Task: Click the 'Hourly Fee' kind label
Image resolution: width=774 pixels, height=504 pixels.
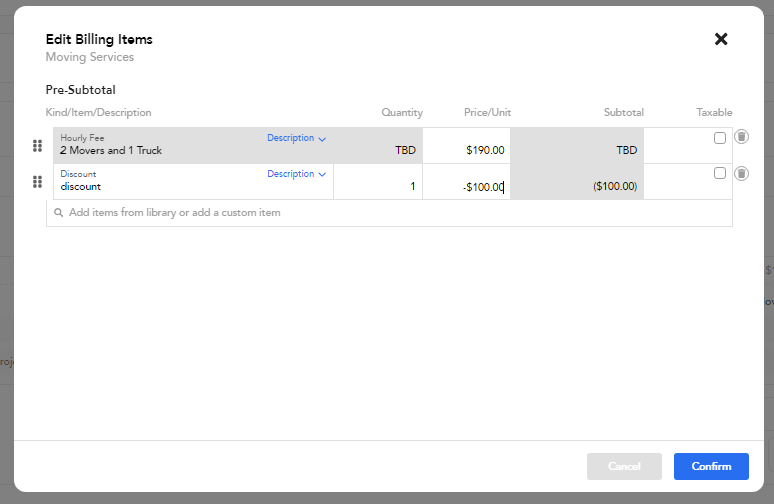Action: tap(82, 138)
